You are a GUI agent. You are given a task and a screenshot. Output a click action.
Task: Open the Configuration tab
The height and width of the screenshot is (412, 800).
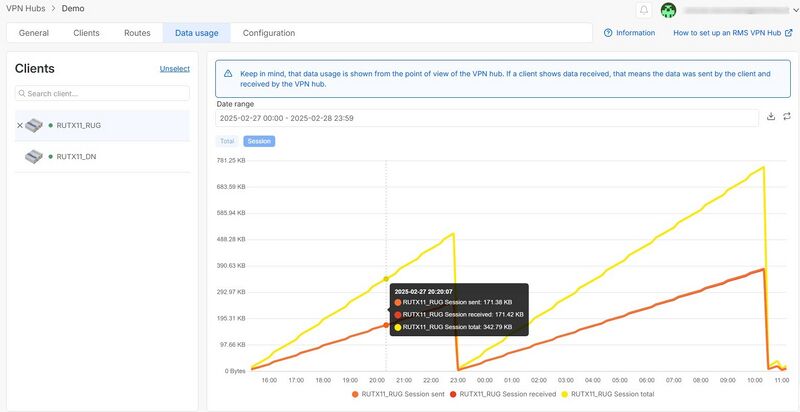point(269,33)
